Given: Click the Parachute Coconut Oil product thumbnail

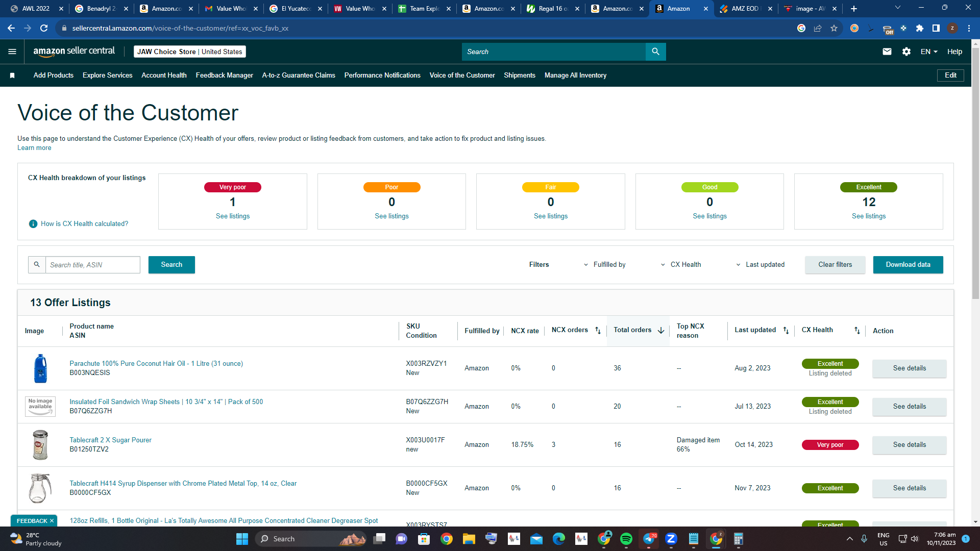Looking at the screenshot, I should point(40,368).
